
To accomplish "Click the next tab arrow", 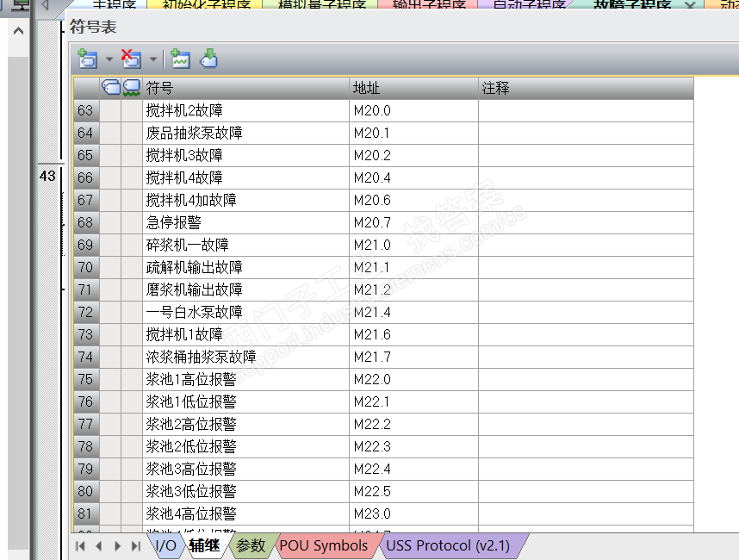I will tap(117, 546).
